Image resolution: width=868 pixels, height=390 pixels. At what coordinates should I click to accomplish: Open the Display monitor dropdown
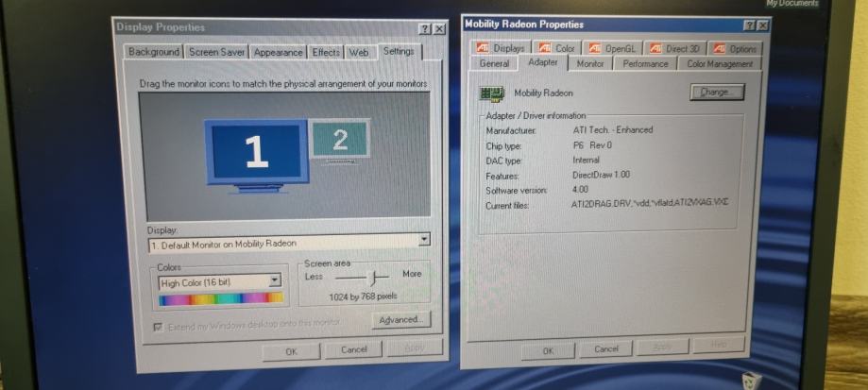pyautogui.click(x=424, y=240)
